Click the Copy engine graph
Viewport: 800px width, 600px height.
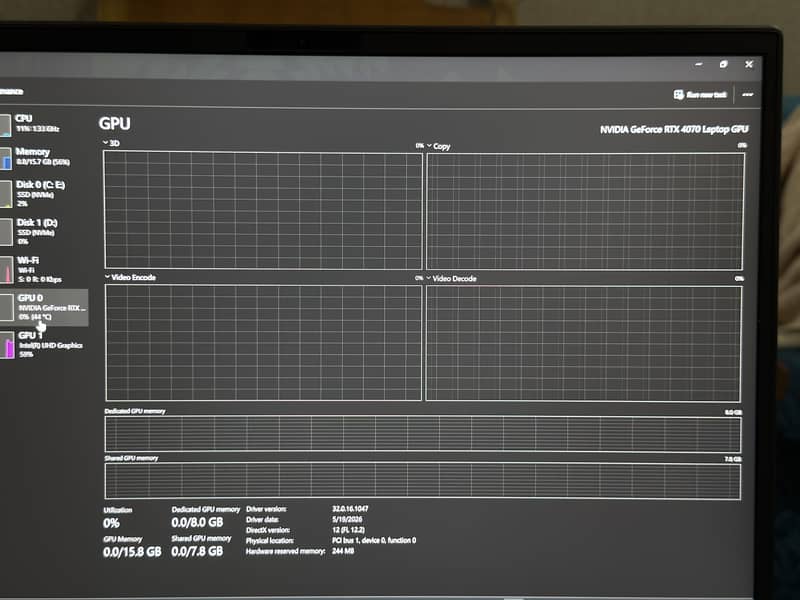pyautogui.click(x=585, y=212)
